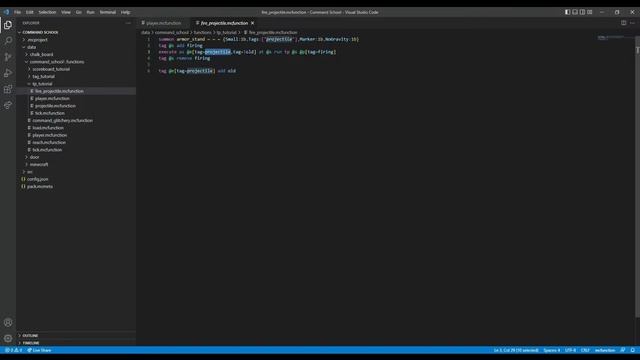Click the tp_tutorial breadcrumb segment
The width and height of the screenshot is (640, 360).
point(227,32)
